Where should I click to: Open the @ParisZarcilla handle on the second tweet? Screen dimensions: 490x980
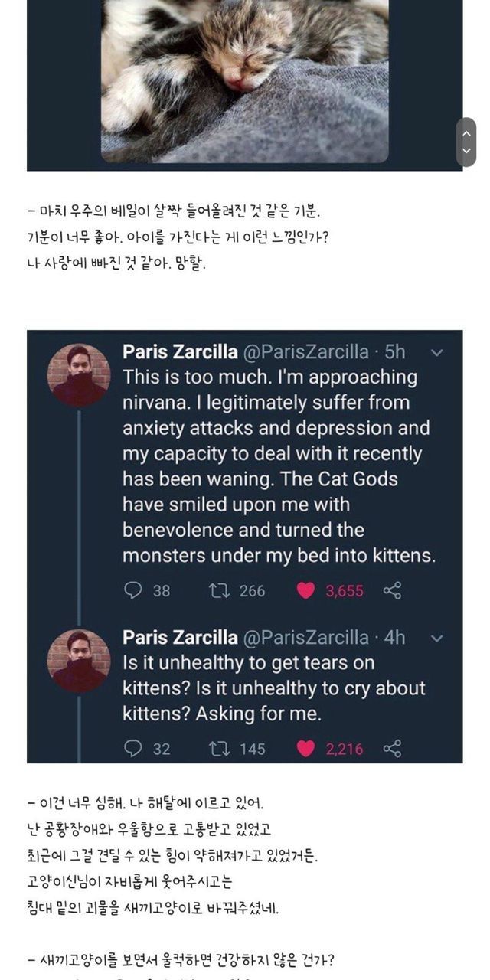(x=305, y=637)
